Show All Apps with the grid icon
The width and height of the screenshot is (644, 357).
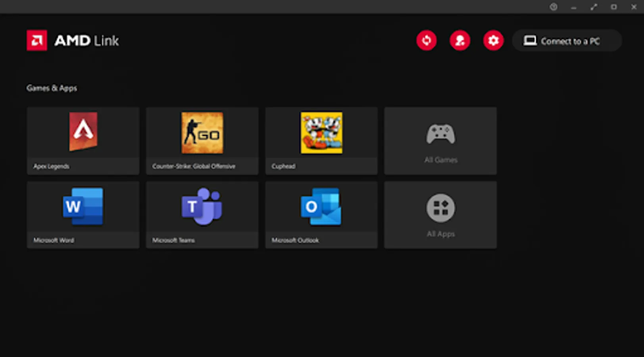coord(440,215)
